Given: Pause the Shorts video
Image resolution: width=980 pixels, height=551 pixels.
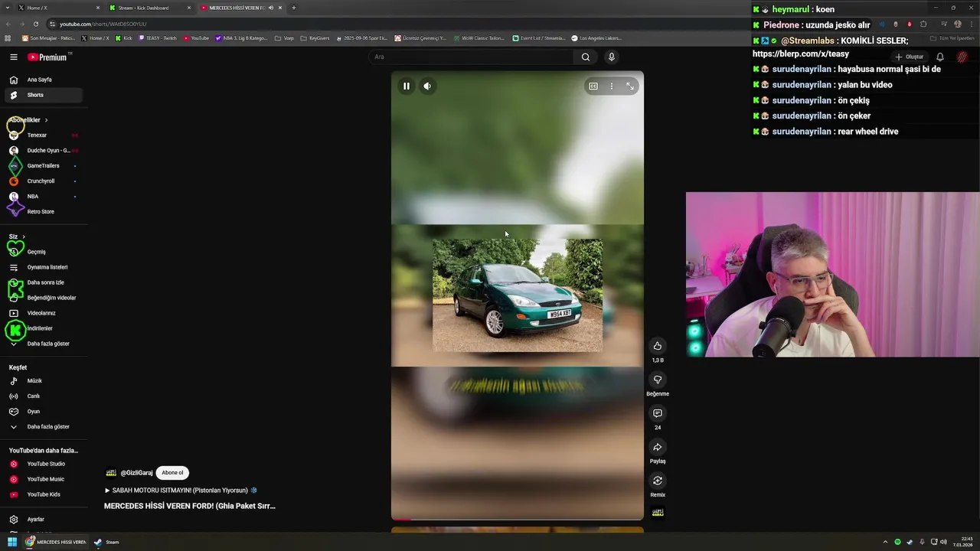Looking at the screenshot, I should click(x=407, y=86).
